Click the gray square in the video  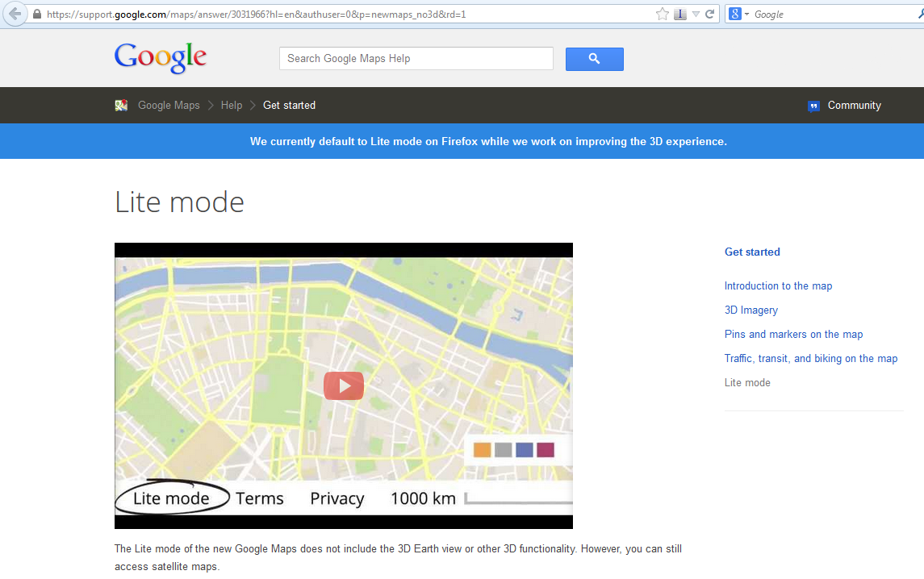(504, 450)
